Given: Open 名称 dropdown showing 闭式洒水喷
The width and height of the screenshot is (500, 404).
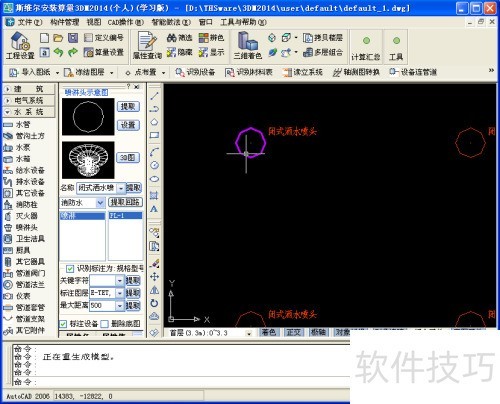Looking at the screenshot, I should (x=121, y=188).
